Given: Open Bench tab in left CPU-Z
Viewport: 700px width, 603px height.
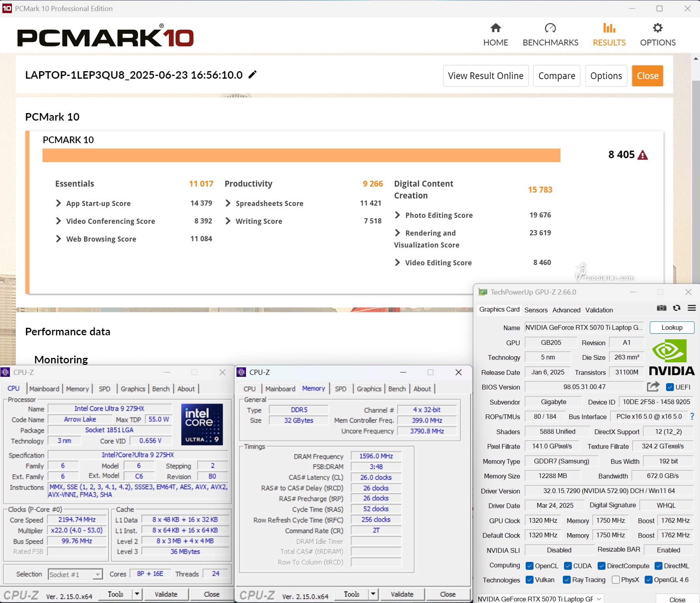Looking at the screenshot, I should pyautogui.click(x=161, y=389).
